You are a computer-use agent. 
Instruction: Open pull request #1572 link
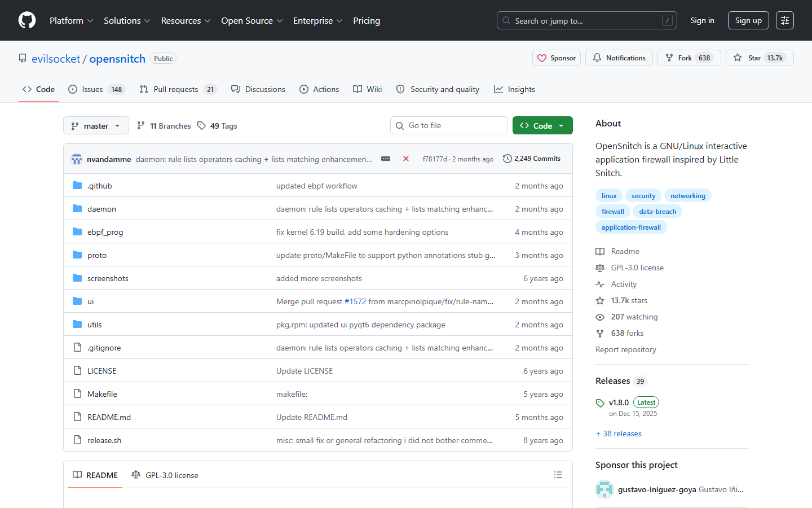click(x=355, y=301)
